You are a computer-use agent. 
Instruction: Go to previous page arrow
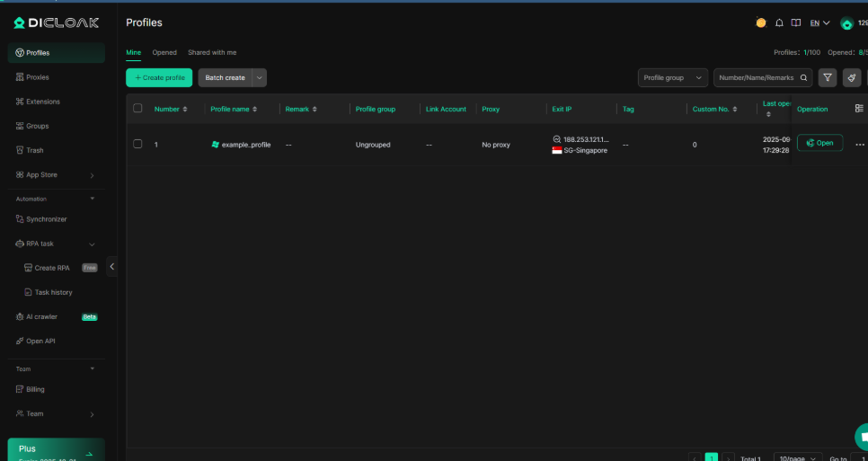[695, 457]
